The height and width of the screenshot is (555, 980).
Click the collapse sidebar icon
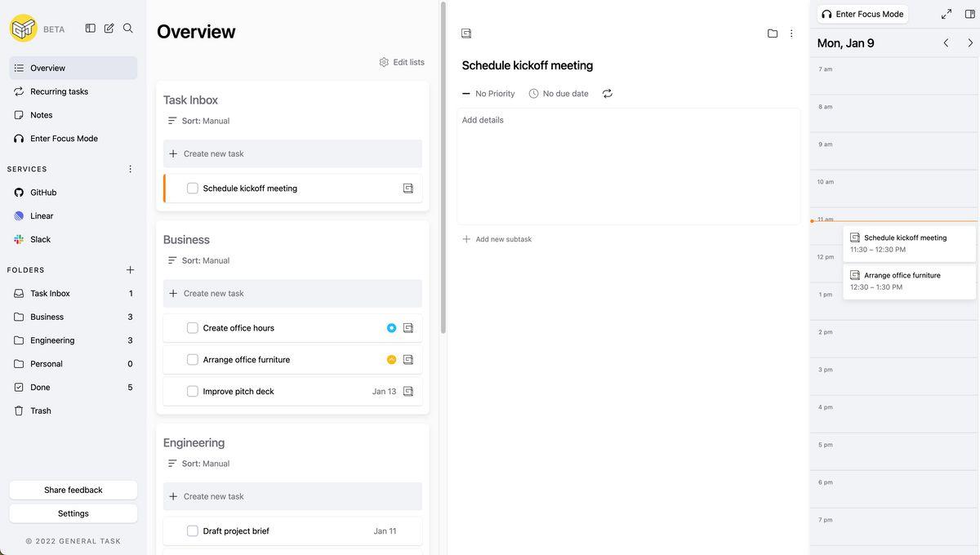pos(91,29)
